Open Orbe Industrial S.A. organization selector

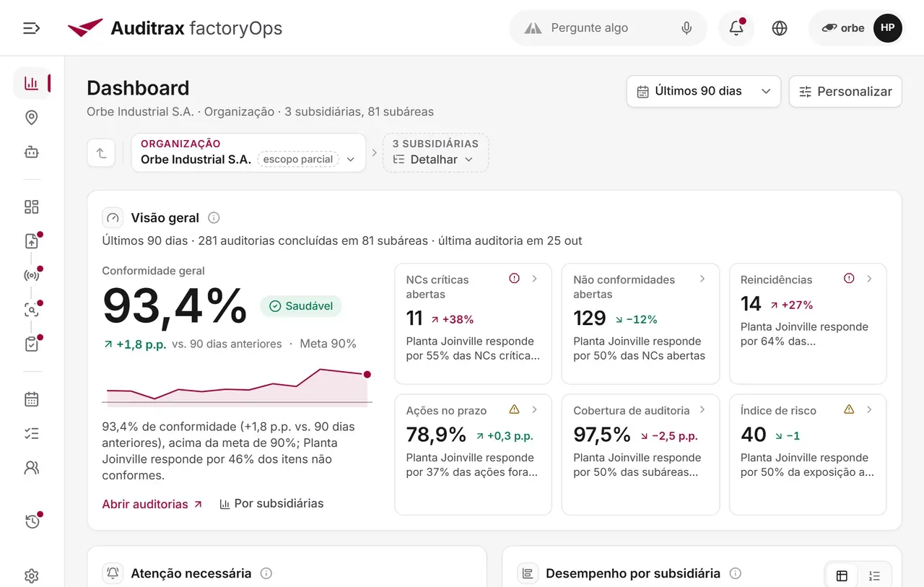click(x=248, y=153)
